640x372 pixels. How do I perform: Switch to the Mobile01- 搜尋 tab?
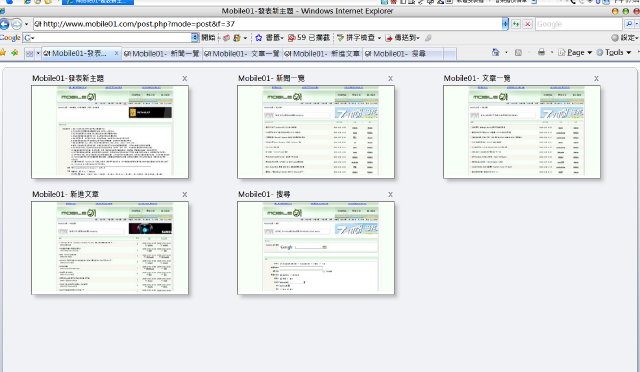click(403, 53)
